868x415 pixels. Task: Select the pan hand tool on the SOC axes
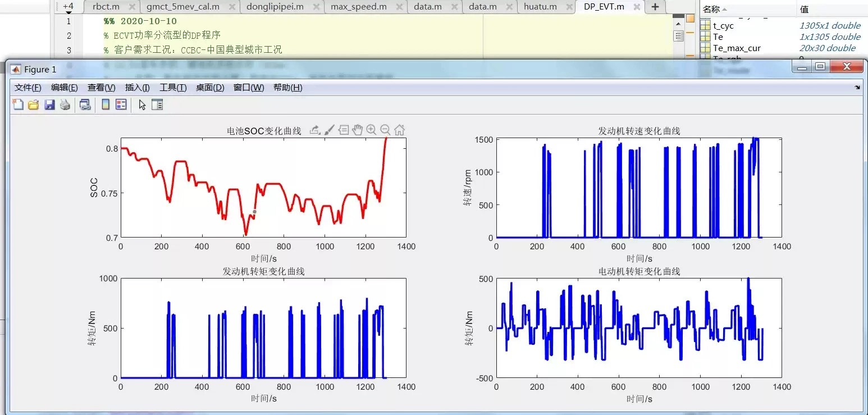(358, 130)
